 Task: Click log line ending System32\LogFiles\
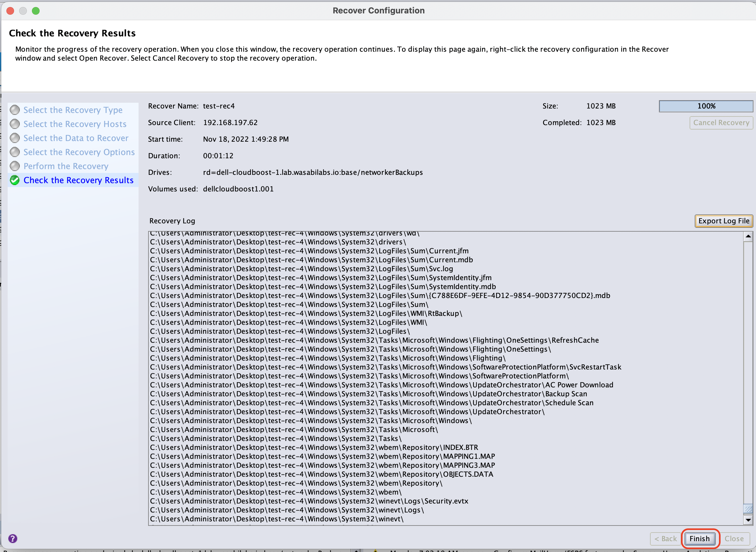point(280,332)
